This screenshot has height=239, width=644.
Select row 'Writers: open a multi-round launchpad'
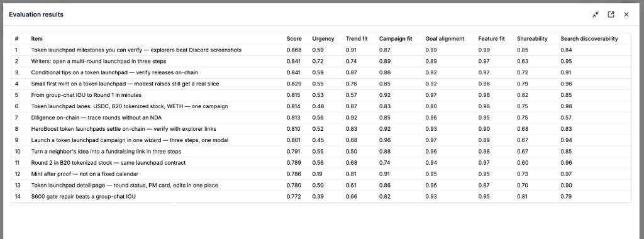click(321, 61)
